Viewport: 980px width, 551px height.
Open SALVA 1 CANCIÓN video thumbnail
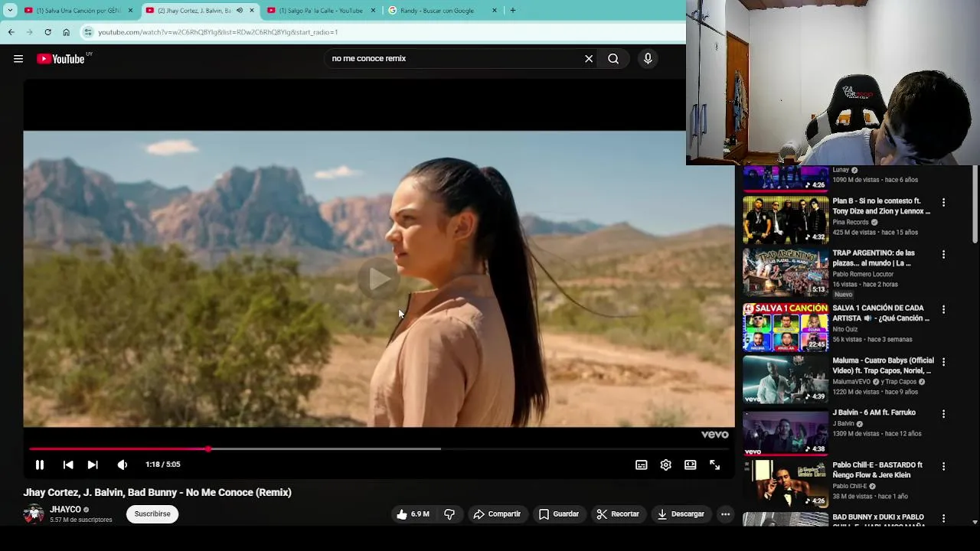pos(786,328)
